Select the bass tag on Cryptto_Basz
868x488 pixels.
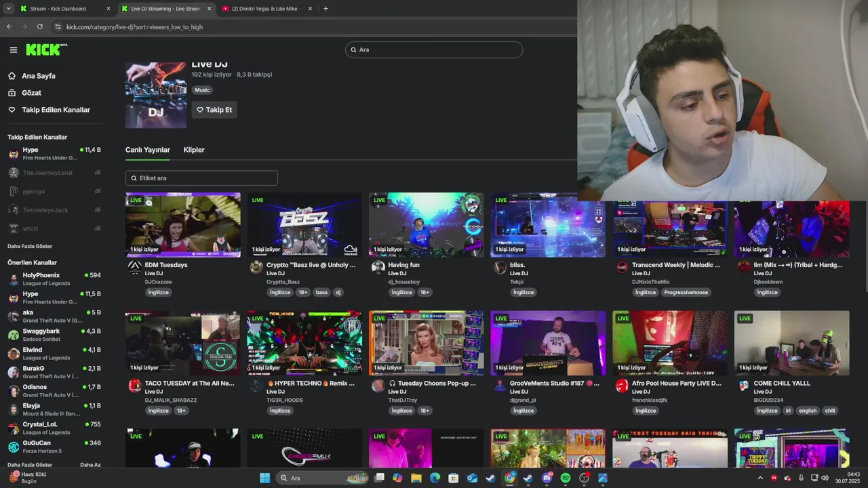pyautogui.click(x=321, y=293)
